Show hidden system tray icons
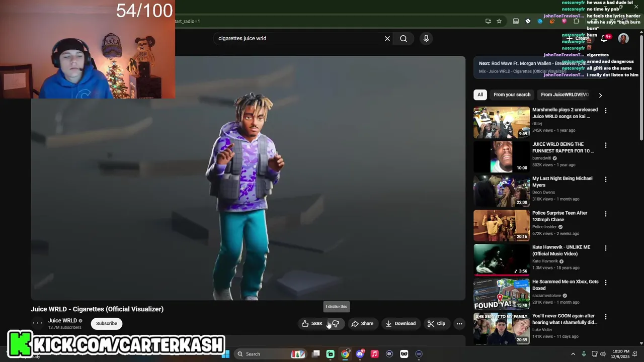 pyautogui.click(x=573, y=354)
